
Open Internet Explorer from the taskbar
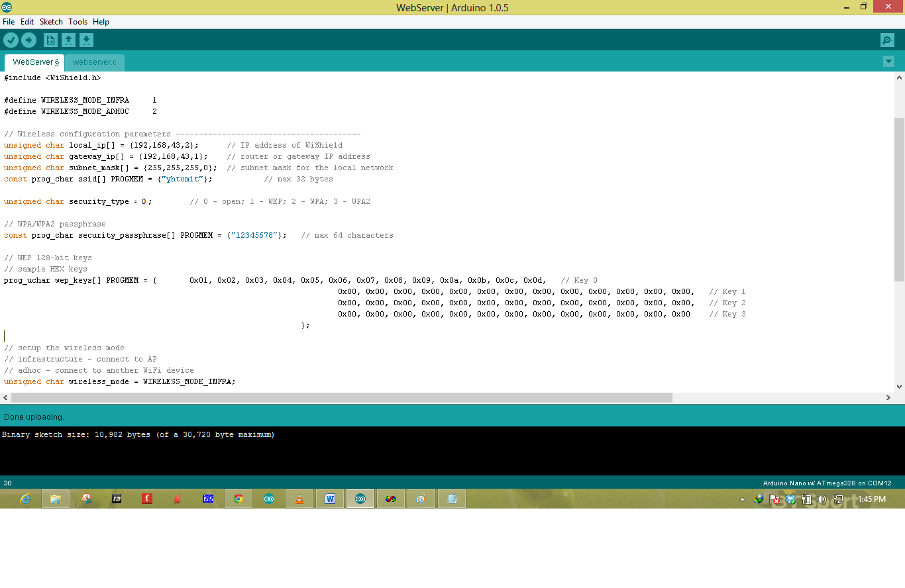25,499
